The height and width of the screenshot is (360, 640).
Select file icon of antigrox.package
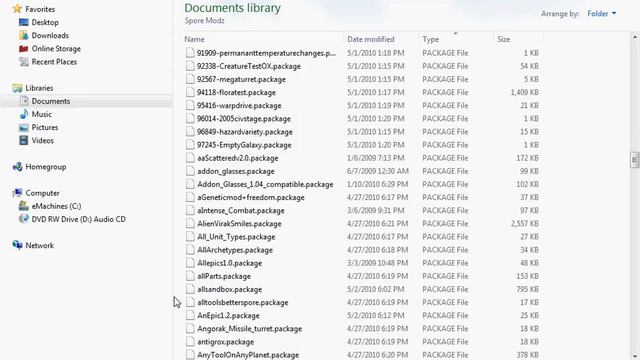coord(190,342)
